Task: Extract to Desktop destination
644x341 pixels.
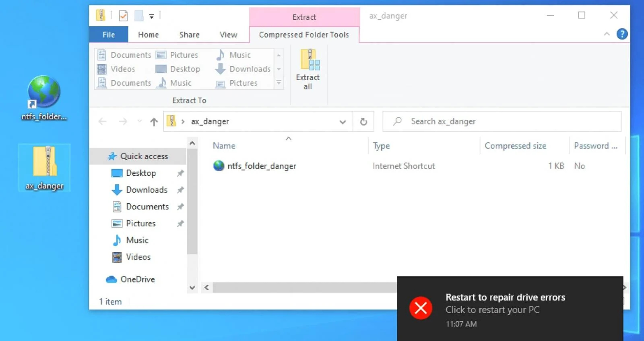Action: [x=178, y=69]
